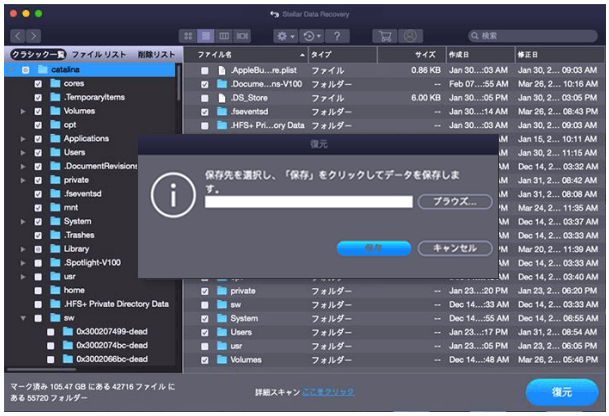Open the user account icon
The width and height of the screenshot is (609, 416).
(x=410, y=36)
